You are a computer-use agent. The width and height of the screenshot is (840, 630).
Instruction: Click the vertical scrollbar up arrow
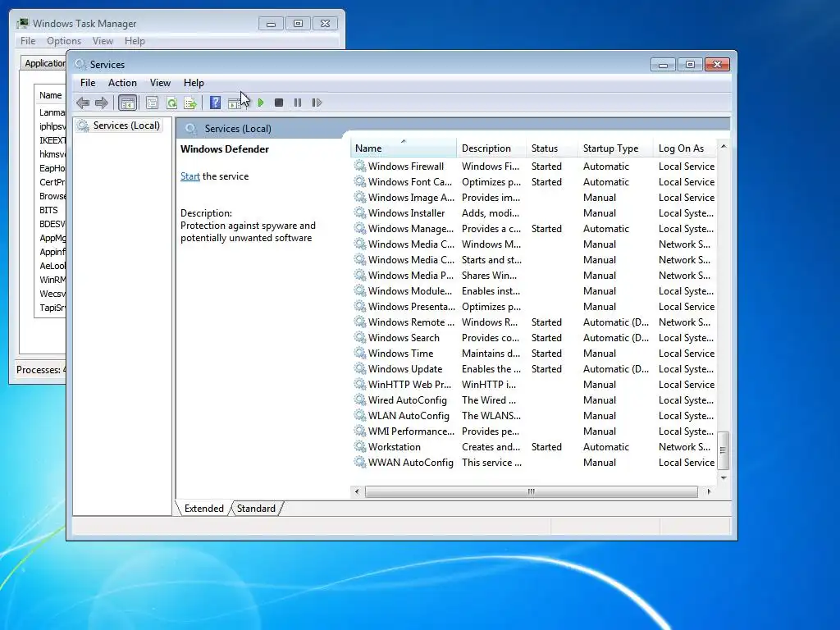(724, 146)
